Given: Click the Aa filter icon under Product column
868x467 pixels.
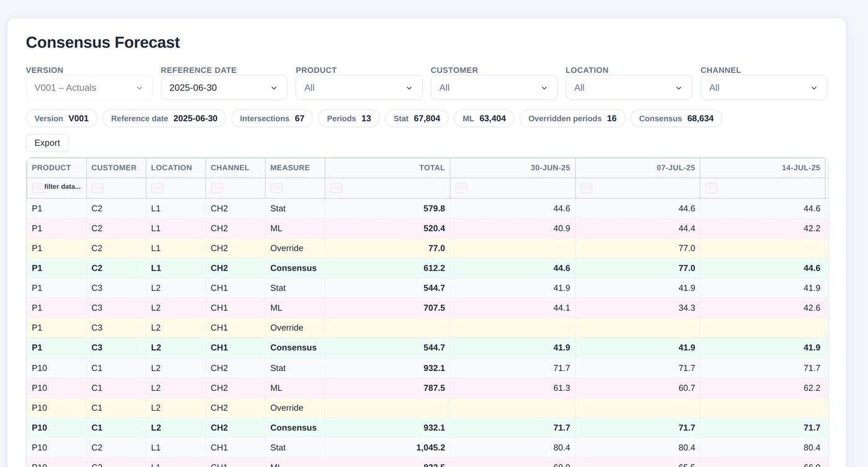Looking at the screenshot, I should tap(38, 188).
